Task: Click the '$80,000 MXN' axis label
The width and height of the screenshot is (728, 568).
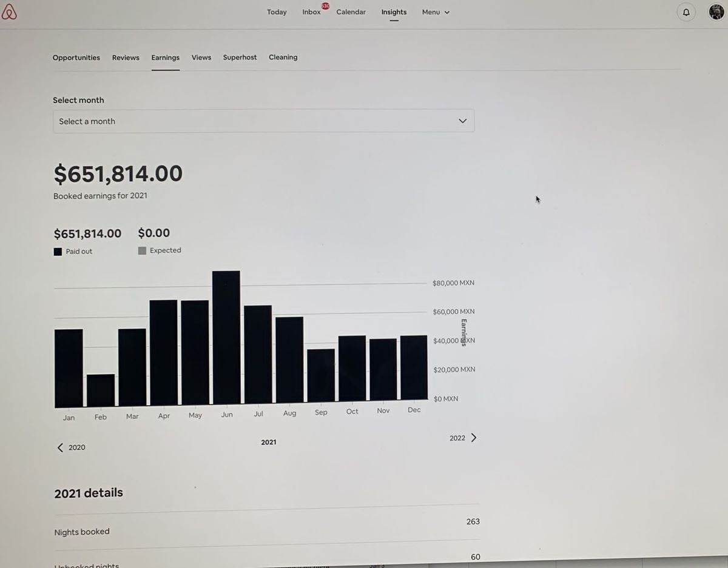Action: tap(453, 283)
